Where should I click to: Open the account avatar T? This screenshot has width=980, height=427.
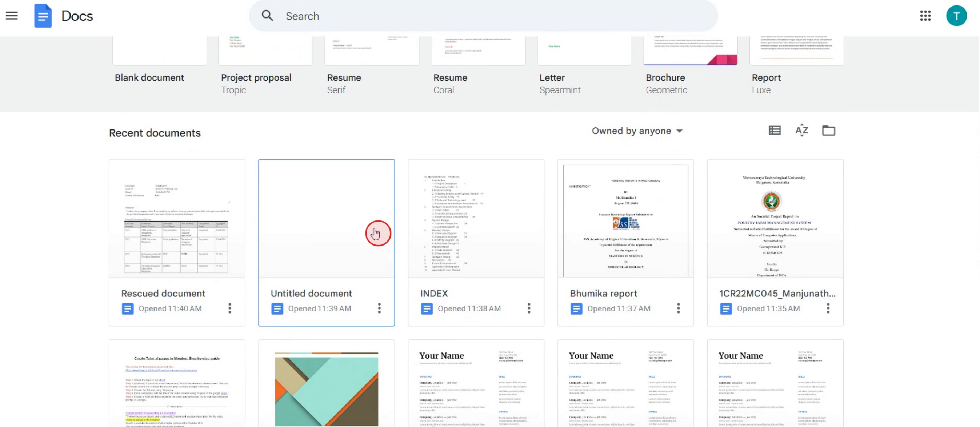click(x=956, y=16)
